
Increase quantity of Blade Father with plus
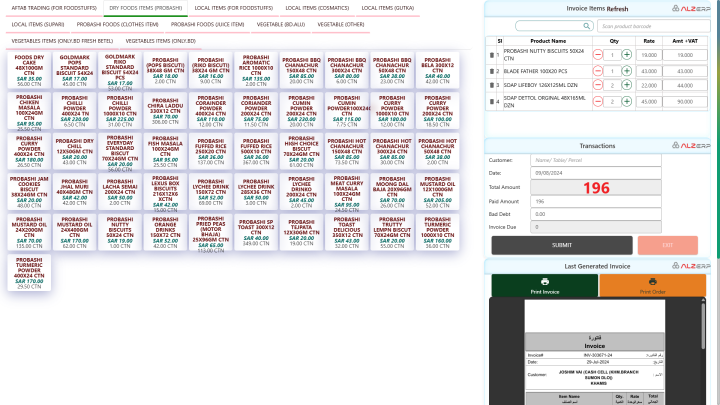point(626,70)
